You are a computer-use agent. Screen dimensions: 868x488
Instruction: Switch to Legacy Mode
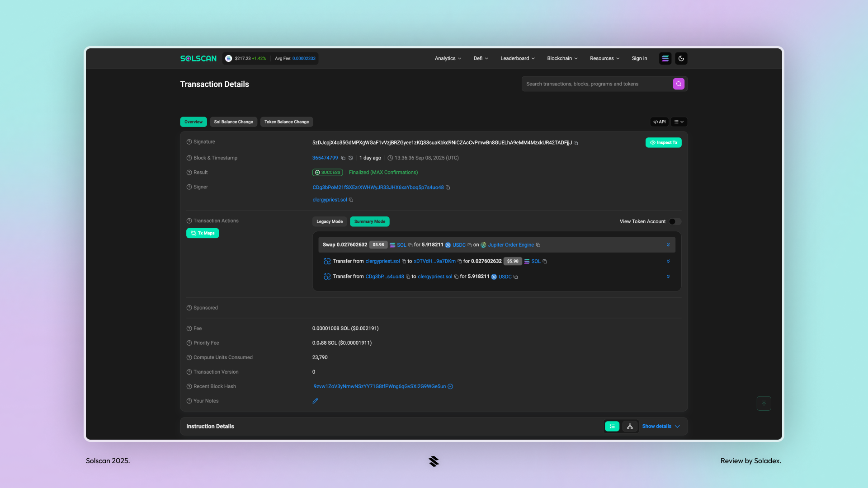pyautogui.click(x=330, y=221)
